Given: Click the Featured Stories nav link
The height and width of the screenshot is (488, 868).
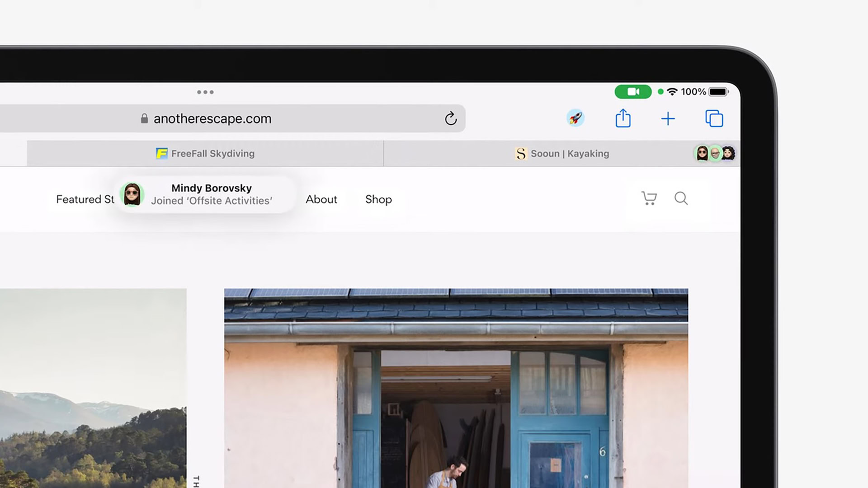Looking at the screenshot, I should [x=85, y=199].
